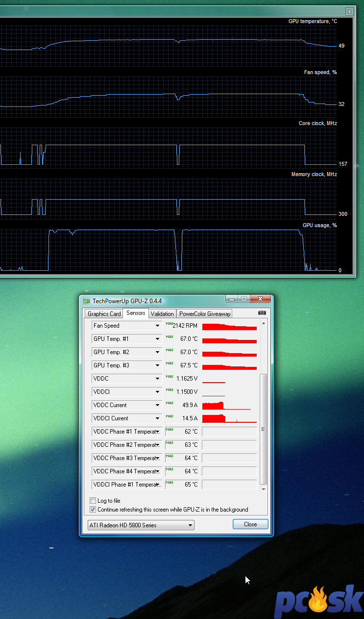Click the GPU Temp. #3 67.5 °C value
Viewport: 364px width, 619px height.
[x=189, y=365]
